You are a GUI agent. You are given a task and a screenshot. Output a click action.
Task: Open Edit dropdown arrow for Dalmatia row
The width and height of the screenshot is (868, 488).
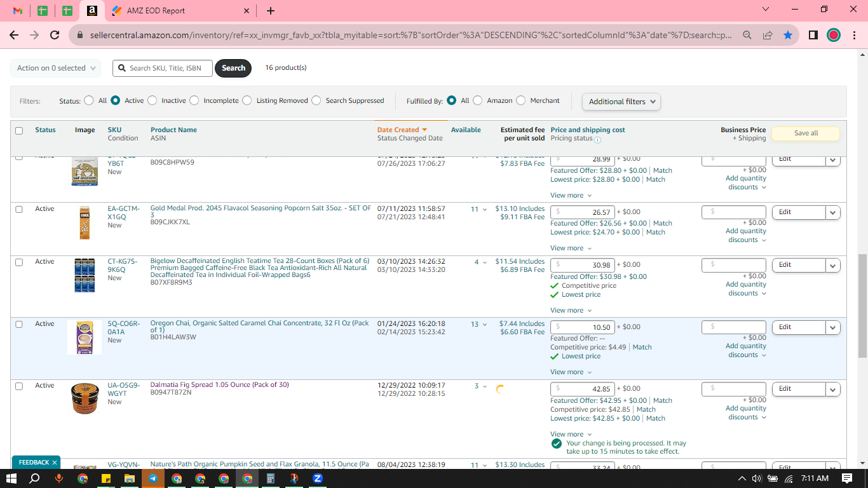(833, 390)
